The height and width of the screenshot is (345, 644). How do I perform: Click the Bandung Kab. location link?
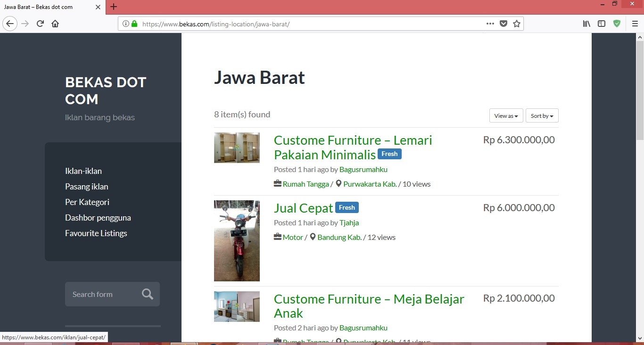tap(339, 238)
